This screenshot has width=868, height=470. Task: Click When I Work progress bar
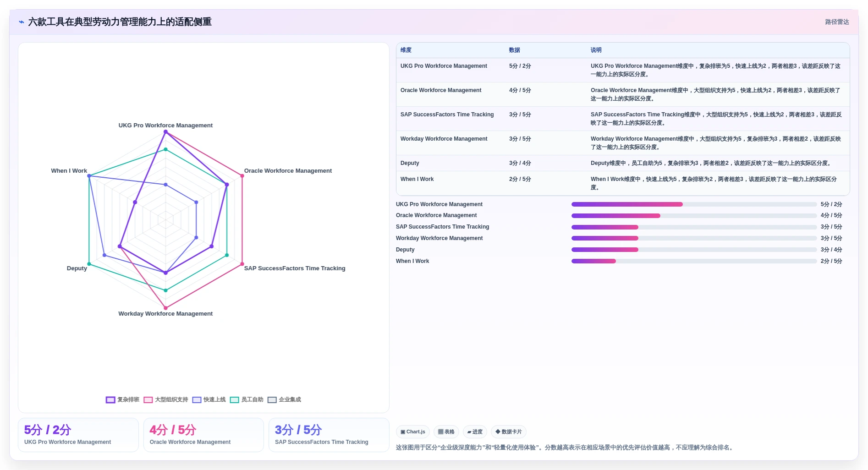(x=694, y=261)
